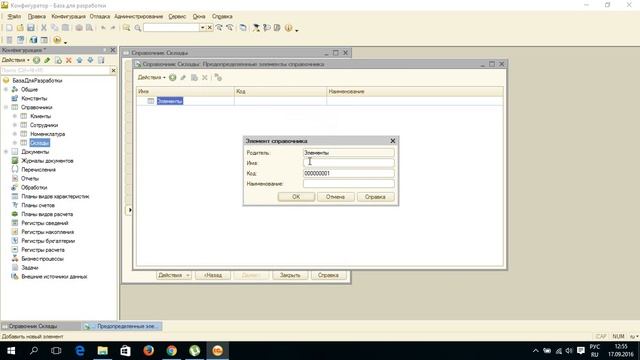Viewport: 640px width, 360px height.
Task: Click the Start debugging round yellow icon
Action: (57, 40)
